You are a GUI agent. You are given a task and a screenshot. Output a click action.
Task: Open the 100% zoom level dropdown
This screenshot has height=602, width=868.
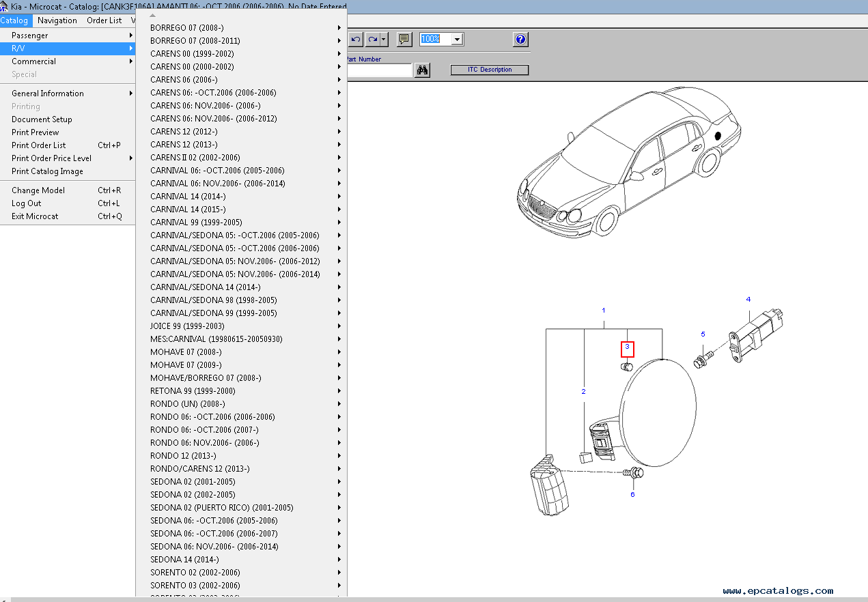[456, 39]
